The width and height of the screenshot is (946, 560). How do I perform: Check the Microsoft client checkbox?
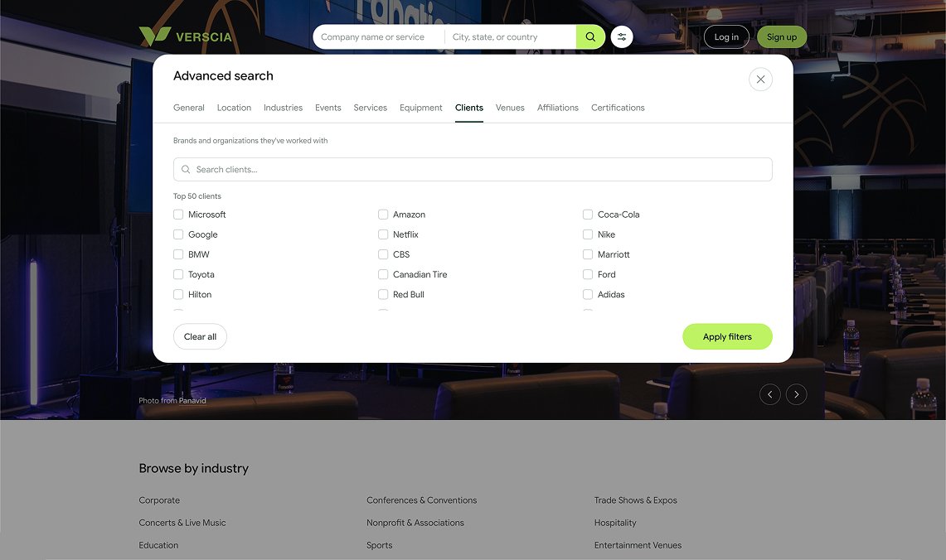178,215
